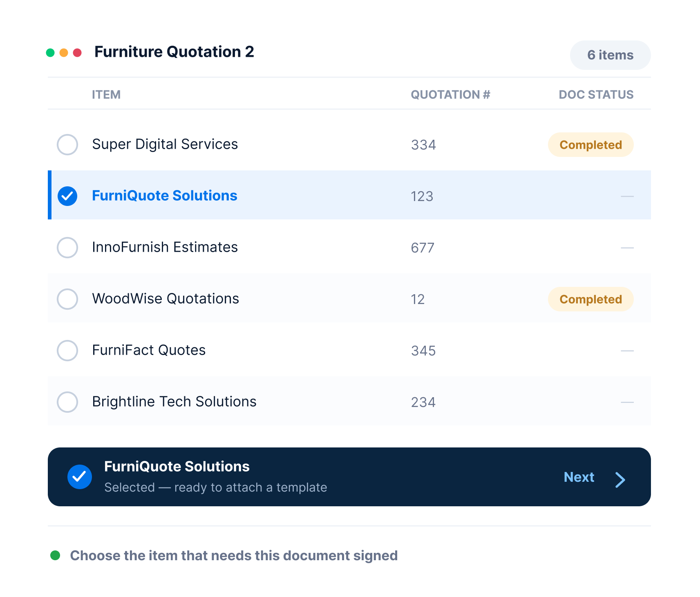Image resolution: width=700 pixels, height=597 pixels.
Task: Click the Next button
Action: pyautogui.click(x=579, y=477)
